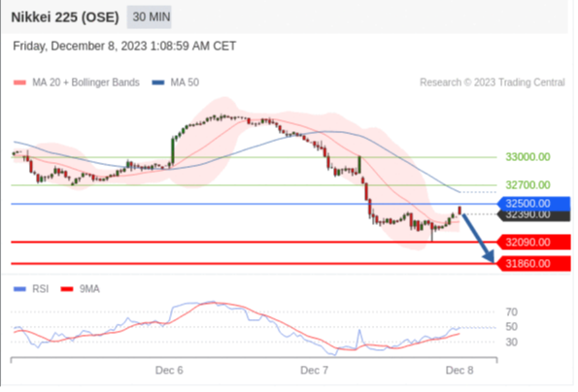578x392 pixels.
Task: Click the Friday, December 8, 2023 timestamp
Action: (124, 46)
